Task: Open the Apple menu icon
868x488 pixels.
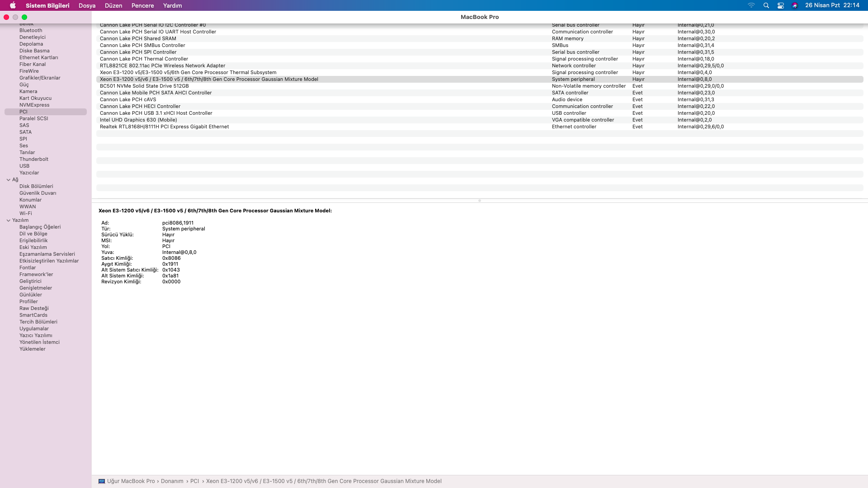Action: point(13,5)
